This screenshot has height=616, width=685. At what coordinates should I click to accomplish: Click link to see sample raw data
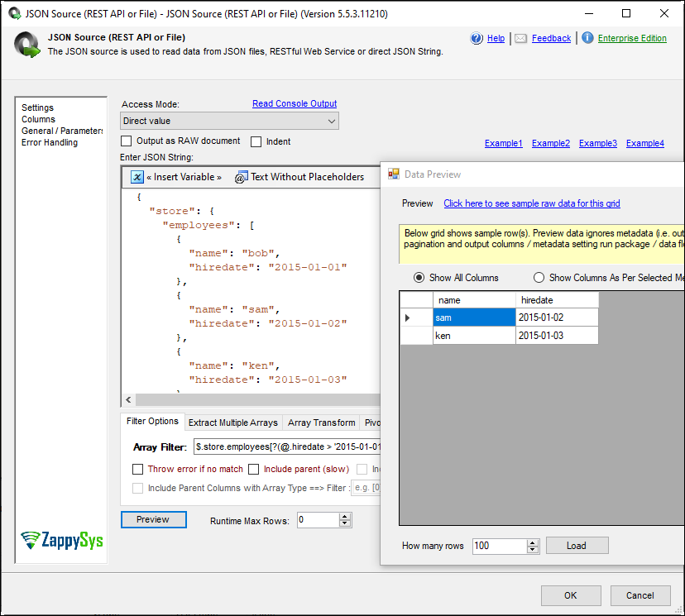coord(532,203)
